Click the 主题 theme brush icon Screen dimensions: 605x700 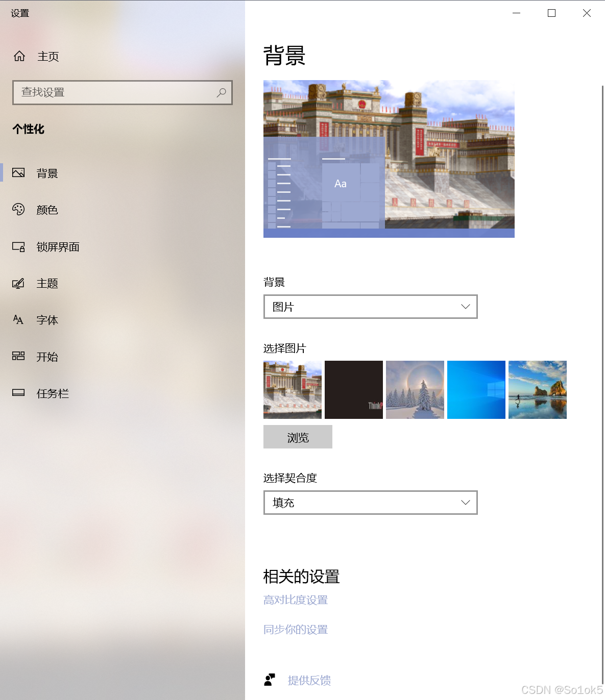coord(18,283)
